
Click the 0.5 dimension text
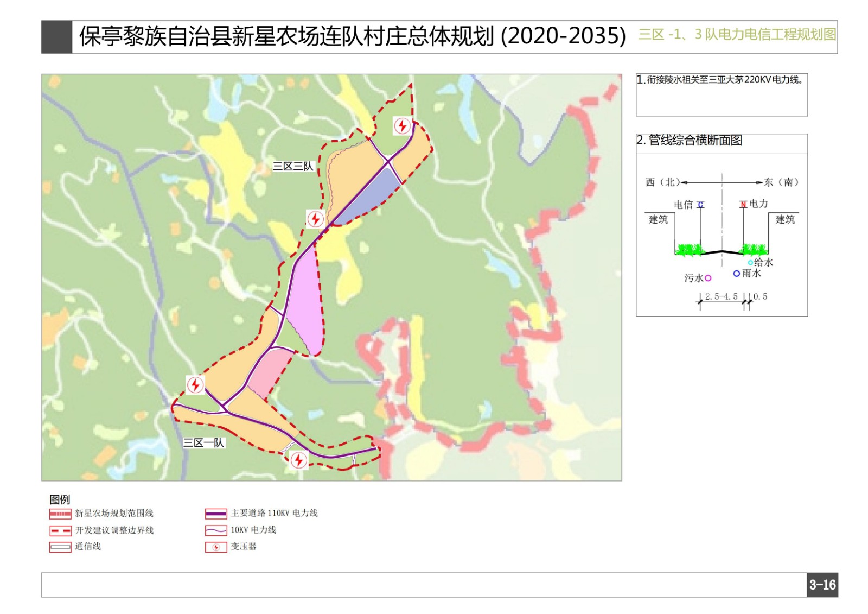761,296
